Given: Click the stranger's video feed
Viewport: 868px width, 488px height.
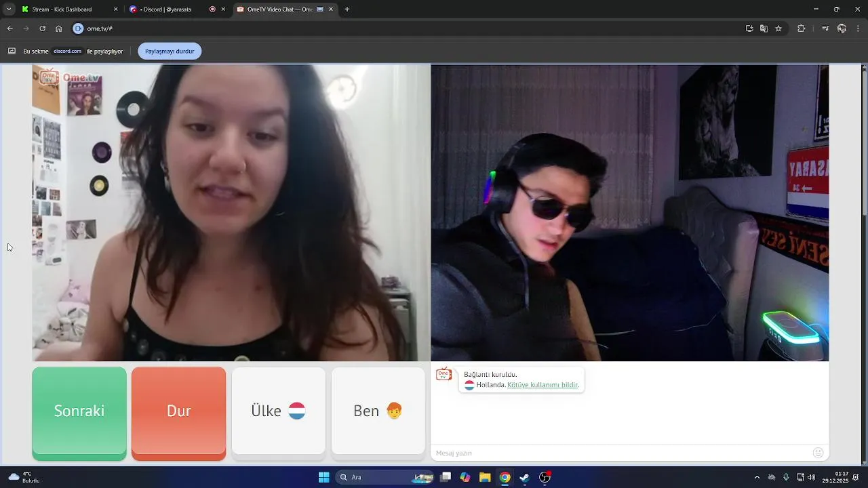Looking at the screenshot, I should tap(231, 213).
